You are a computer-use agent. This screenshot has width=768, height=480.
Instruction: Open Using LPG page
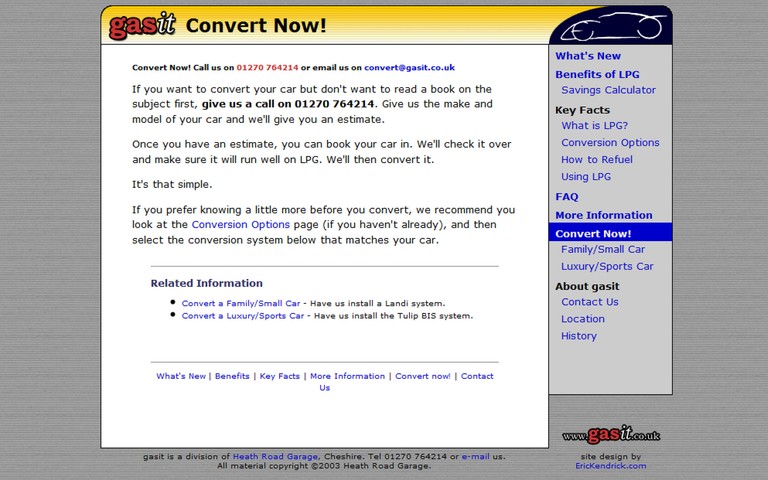click(586, 177)
